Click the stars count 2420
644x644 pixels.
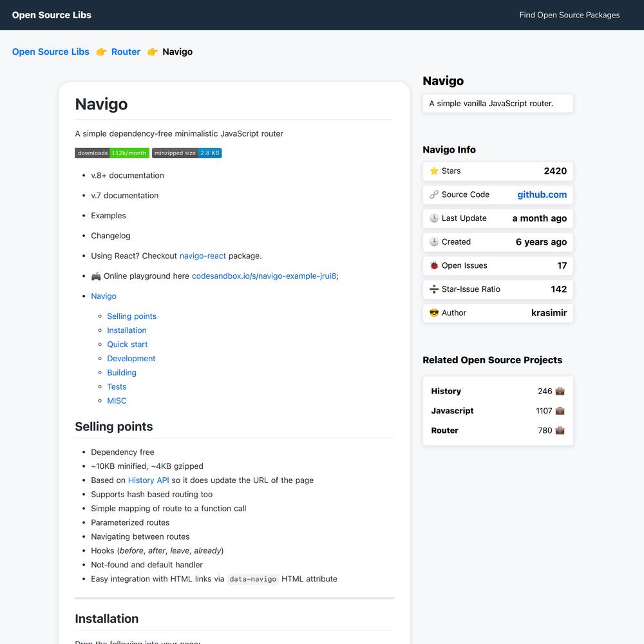[555, 171]
